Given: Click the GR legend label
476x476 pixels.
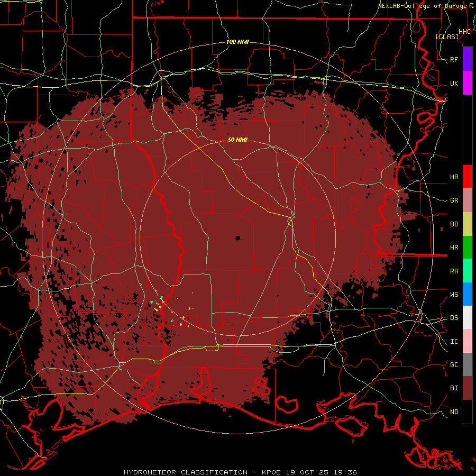Looking at the screenshot, I should [x=454, y=200].
